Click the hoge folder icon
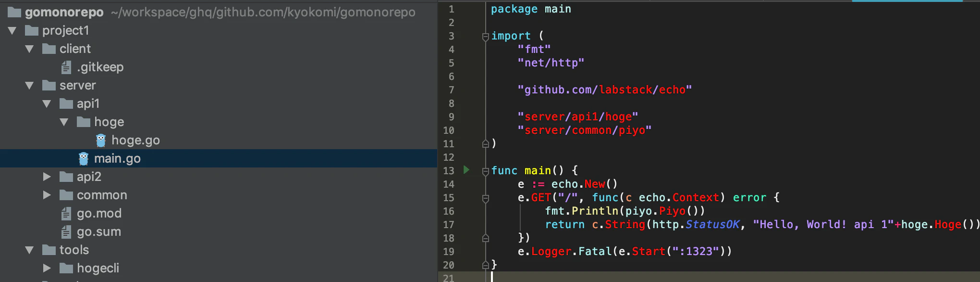The width and height of the screenshot is (980, 282). click(84, 122)
